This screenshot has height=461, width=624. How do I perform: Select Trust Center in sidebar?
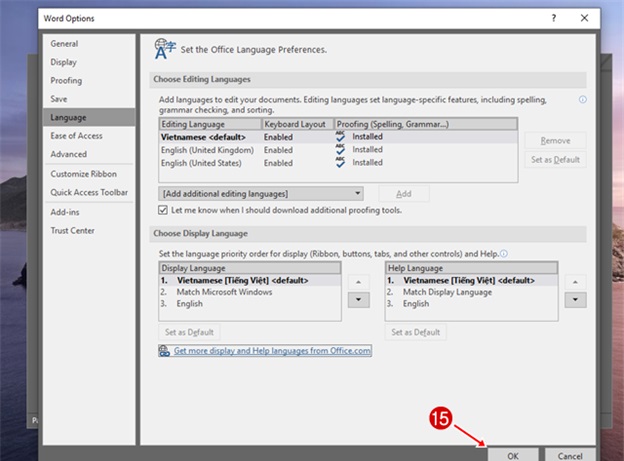(x=73, y=231)
